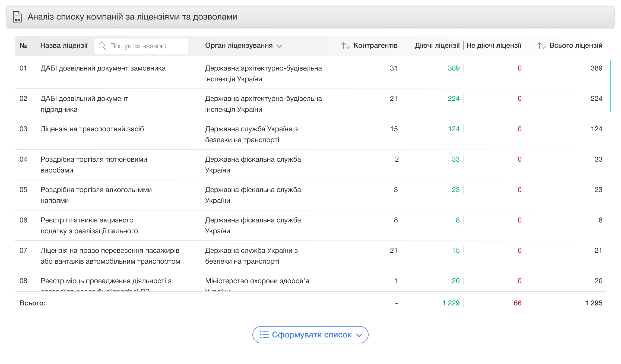This screenshot has height=364, width=621.
Task: Click Не діючі ліцензії column header
Action: click(x=494, y=45)
